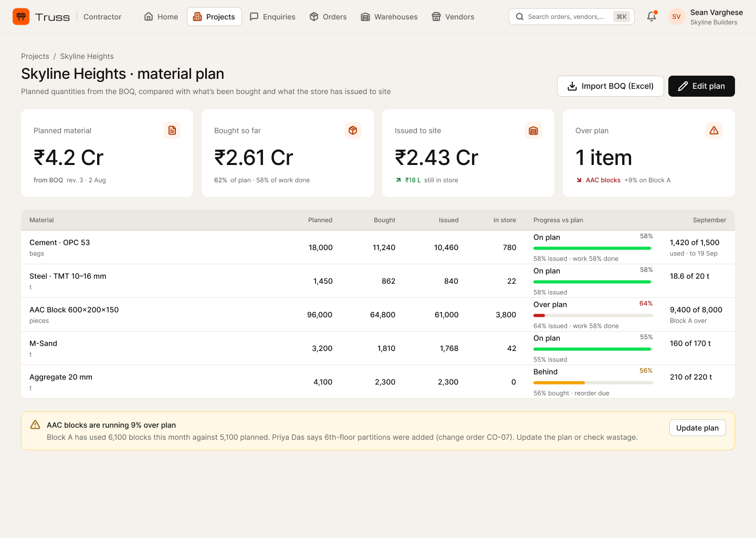Click the warning icon in AAC alert banner
This screenshot has height=538, width=756.
point(35,425)
